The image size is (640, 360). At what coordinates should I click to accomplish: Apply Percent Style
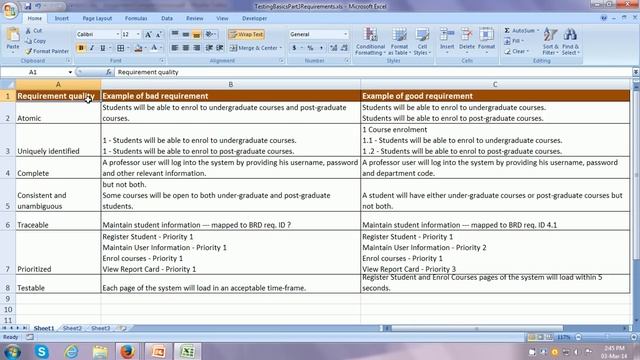click(x=310, y=48)
